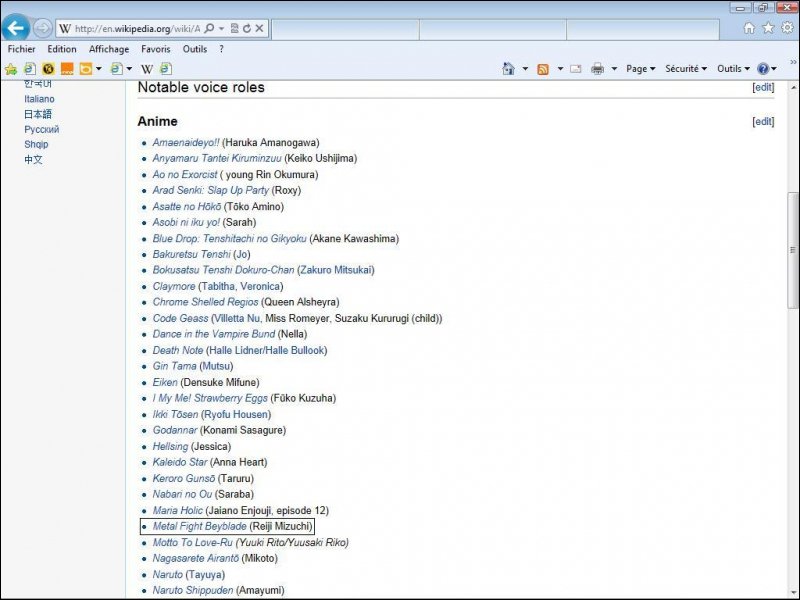Expand the dropdown beside the printer icon
The width and height of the screenshot is (800, 600).
coord(614,68)
